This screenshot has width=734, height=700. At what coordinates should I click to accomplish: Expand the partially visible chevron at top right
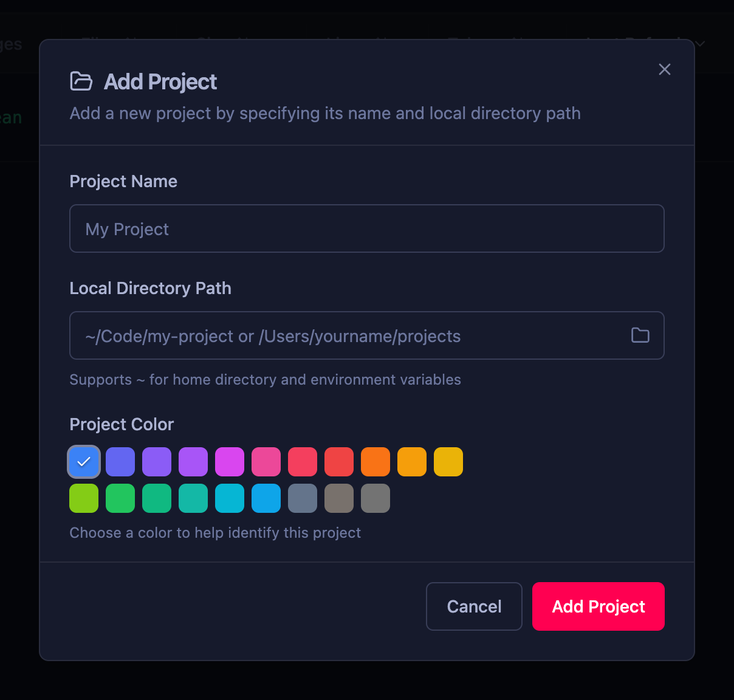point(700,44)
